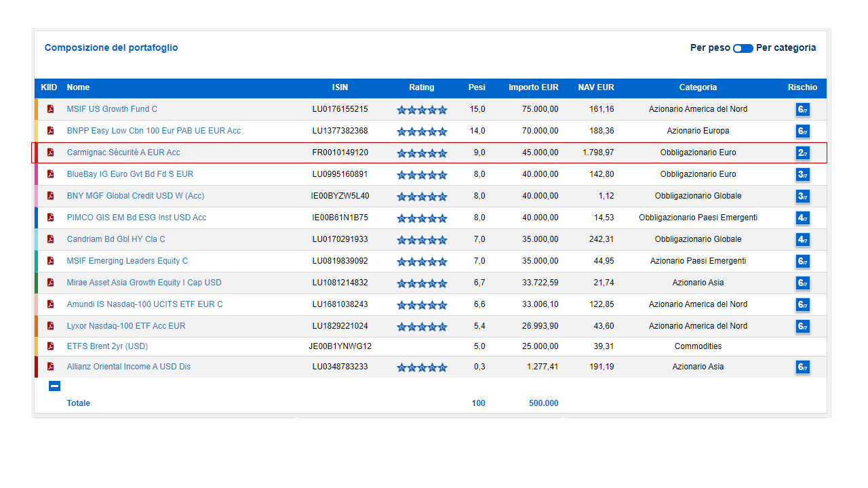The image size is (868, 488).
Task: Sort by the Pesi column header
Action: tap(477, 87)
